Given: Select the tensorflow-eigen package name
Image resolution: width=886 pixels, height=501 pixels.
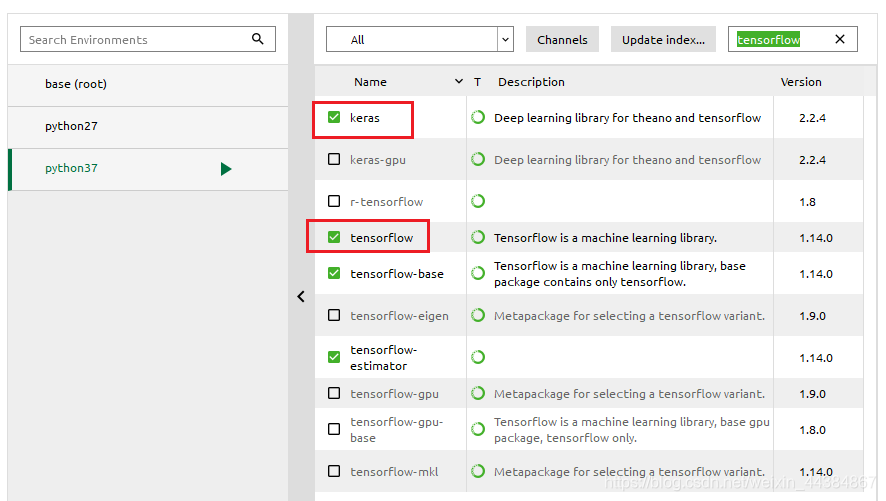Looking at the screenshot, I should pos(399,316).
